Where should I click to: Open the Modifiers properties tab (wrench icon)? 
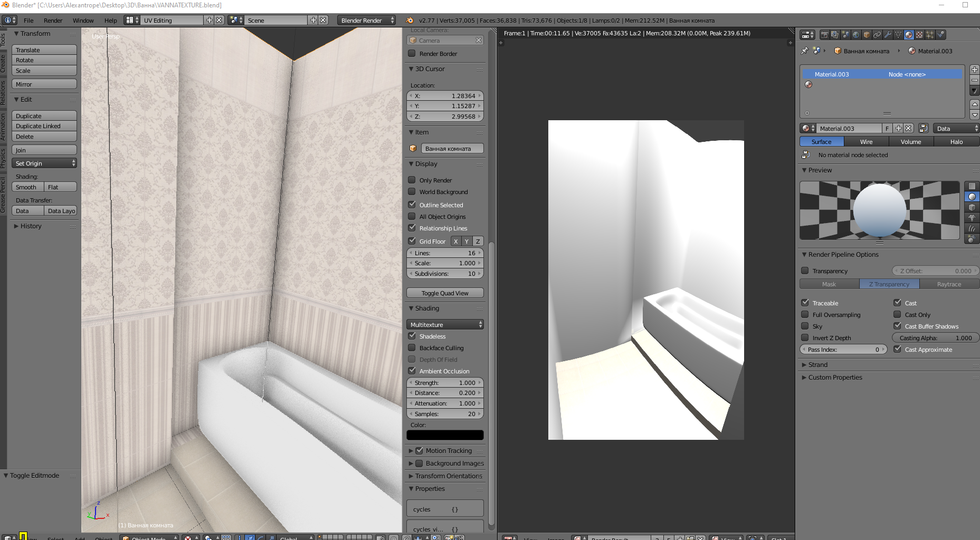tap(888, 35)
